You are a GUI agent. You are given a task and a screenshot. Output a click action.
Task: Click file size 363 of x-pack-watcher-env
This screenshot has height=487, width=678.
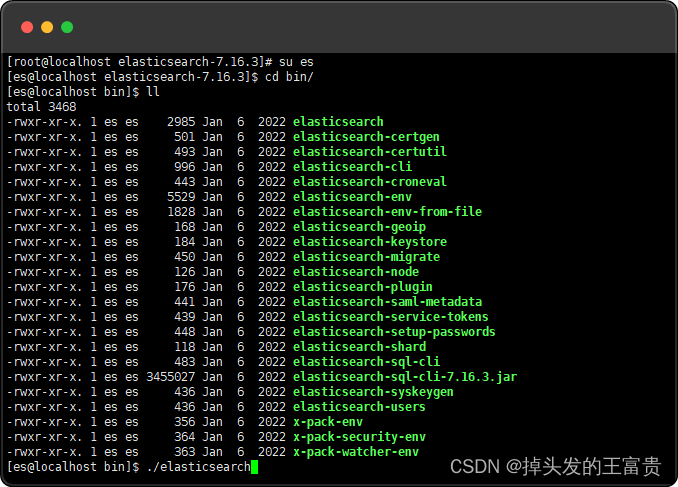[x=185, y=452]
